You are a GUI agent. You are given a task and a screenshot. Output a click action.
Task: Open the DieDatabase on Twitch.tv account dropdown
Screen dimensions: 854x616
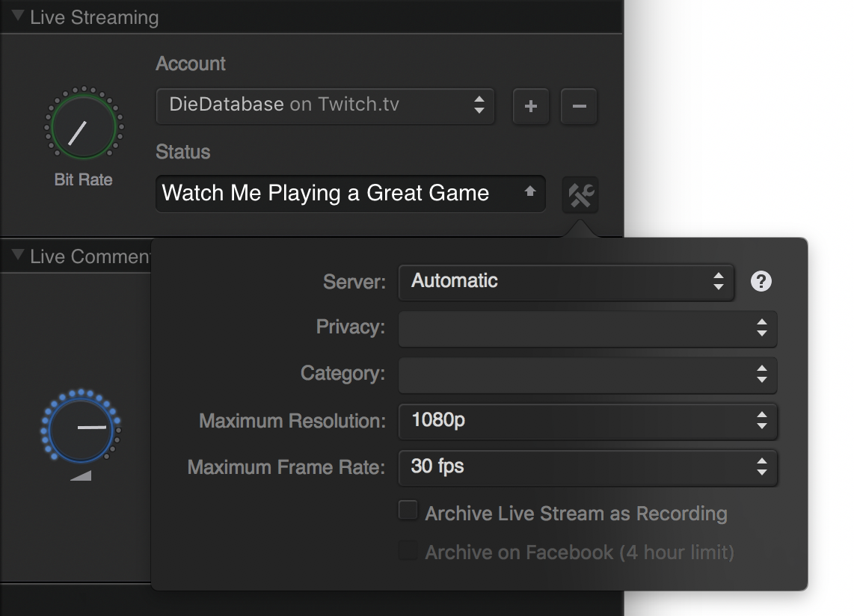coord(325,105)
